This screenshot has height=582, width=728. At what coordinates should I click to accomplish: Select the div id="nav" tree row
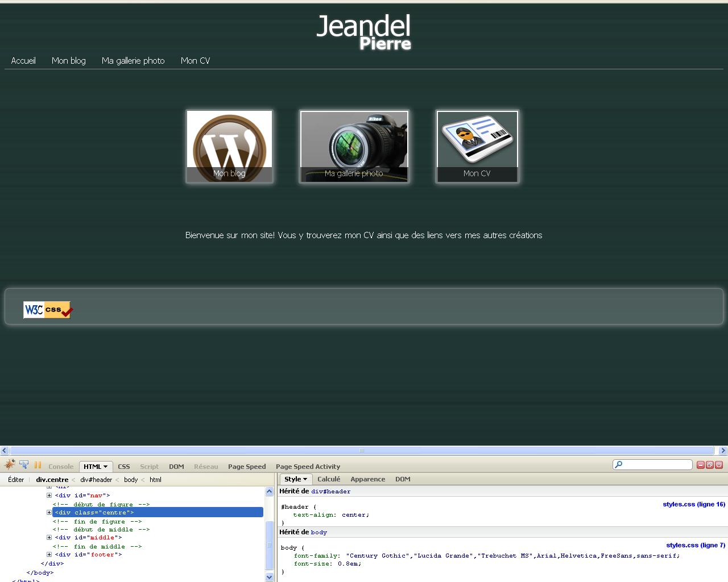[82, 495]
